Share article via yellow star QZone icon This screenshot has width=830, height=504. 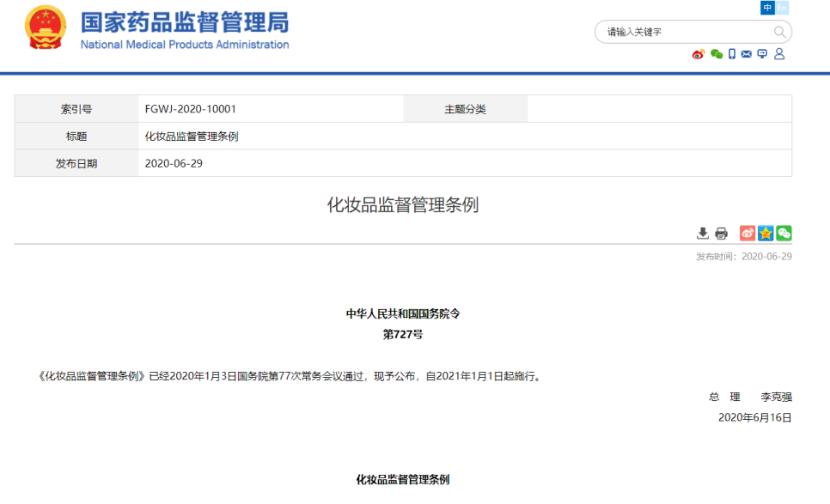766,234
